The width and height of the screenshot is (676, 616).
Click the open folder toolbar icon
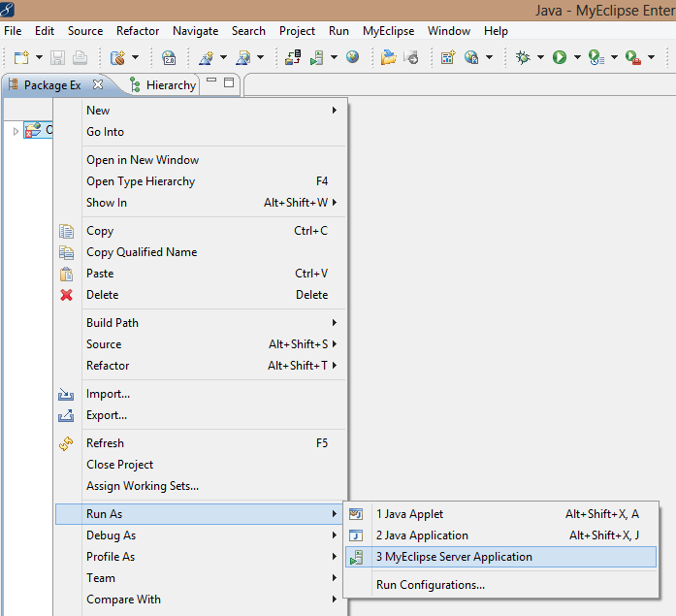(389, 57)
